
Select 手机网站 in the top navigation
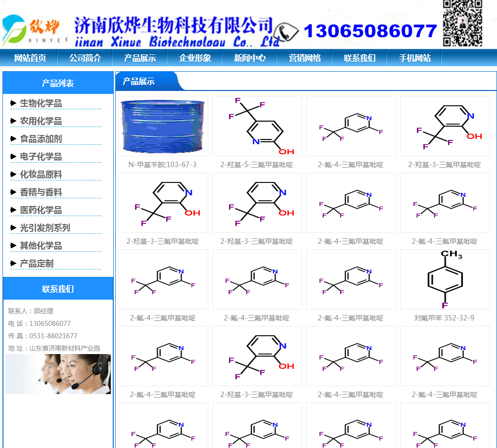click(x=414, y=58)
